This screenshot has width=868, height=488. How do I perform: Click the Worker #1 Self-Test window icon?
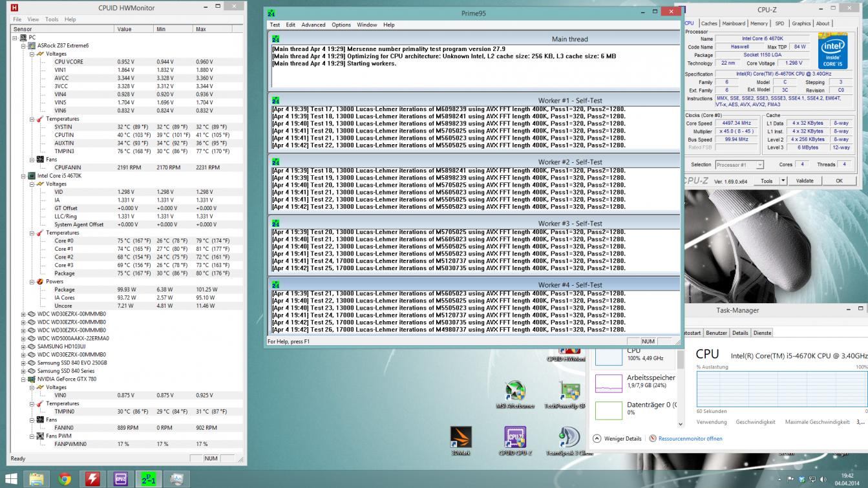[x=276, y=101]
